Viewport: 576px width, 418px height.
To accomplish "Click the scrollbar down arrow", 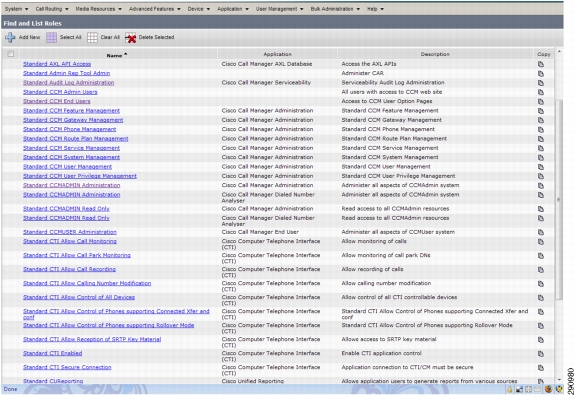I will (559, 380).
